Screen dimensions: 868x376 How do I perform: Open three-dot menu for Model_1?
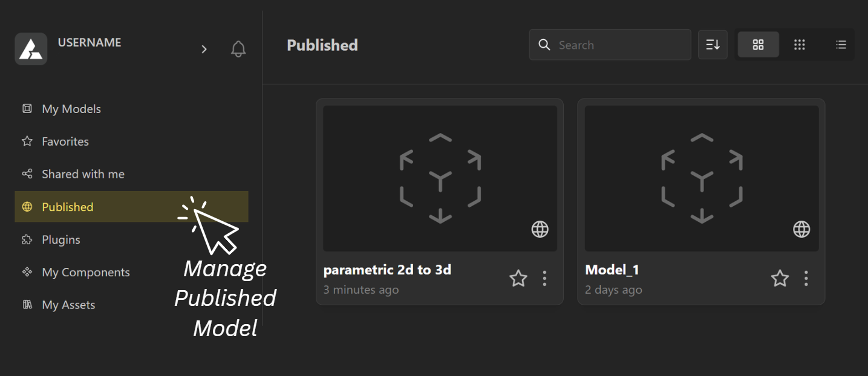(x=806, y=279)
